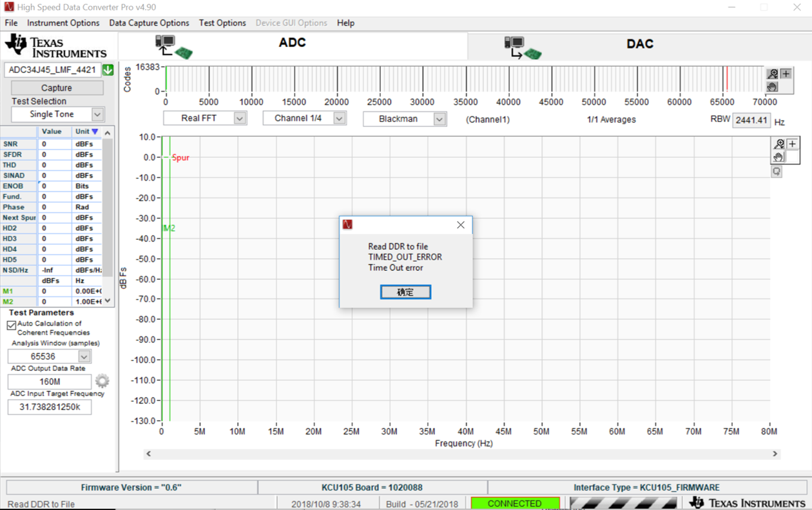812x510 pixels.
Task: Click the striped progress bar in the status bar
Action: [x=623, y=504]
